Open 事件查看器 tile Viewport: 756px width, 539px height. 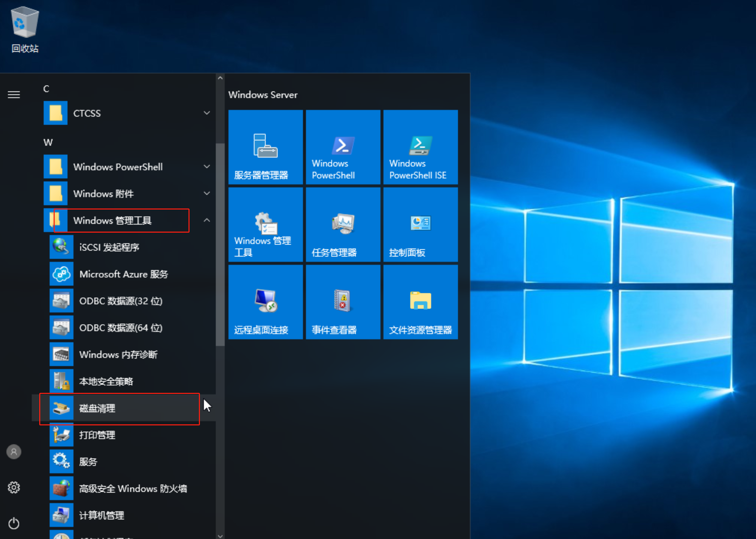click(343, 302)
